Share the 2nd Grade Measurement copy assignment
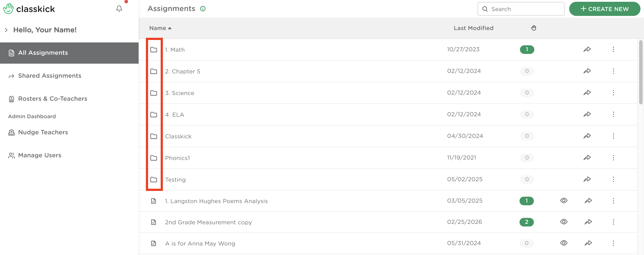The width and height of the screenshot is (644, 255). click(x=588, y=222)
